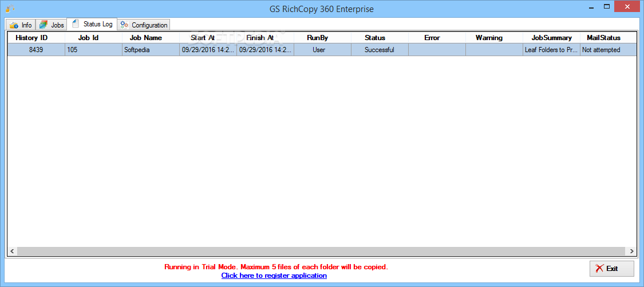Click the Not attempted mail status cell
The width and height of the screenshot is (644, 287).
pyautogui.click(x=608, y=50)
